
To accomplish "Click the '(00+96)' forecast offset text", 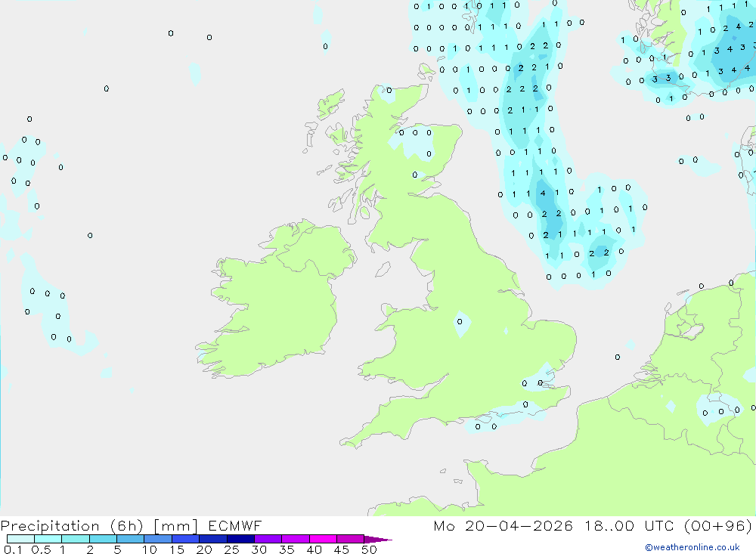I will (x=718, y=525).
